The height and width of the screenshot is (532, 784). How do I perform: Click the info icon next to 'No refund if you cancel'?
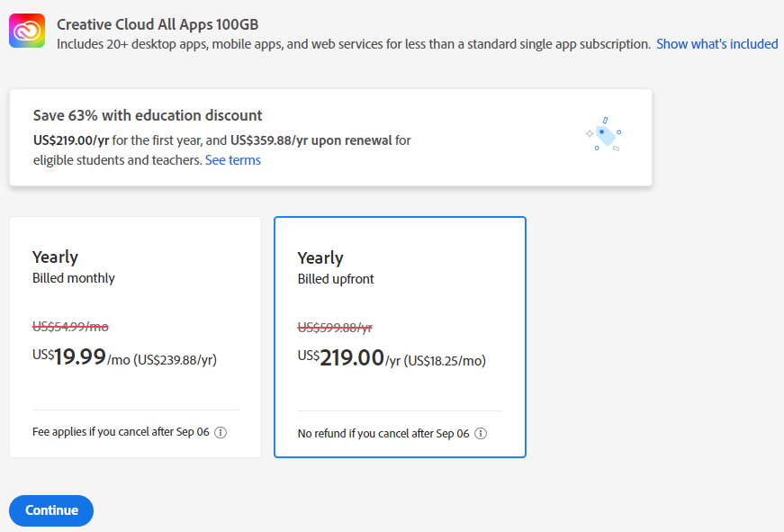[x=481, y=434]
